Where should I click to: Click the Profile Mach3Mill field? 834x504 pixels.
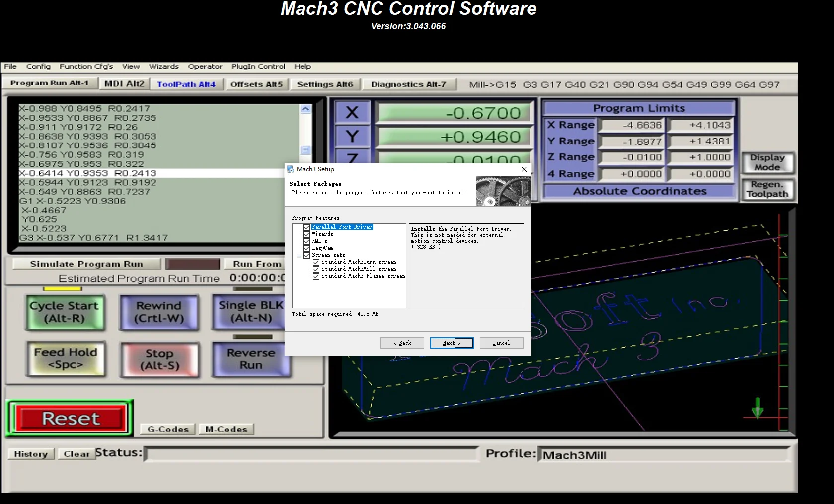(x=664, y=455)
